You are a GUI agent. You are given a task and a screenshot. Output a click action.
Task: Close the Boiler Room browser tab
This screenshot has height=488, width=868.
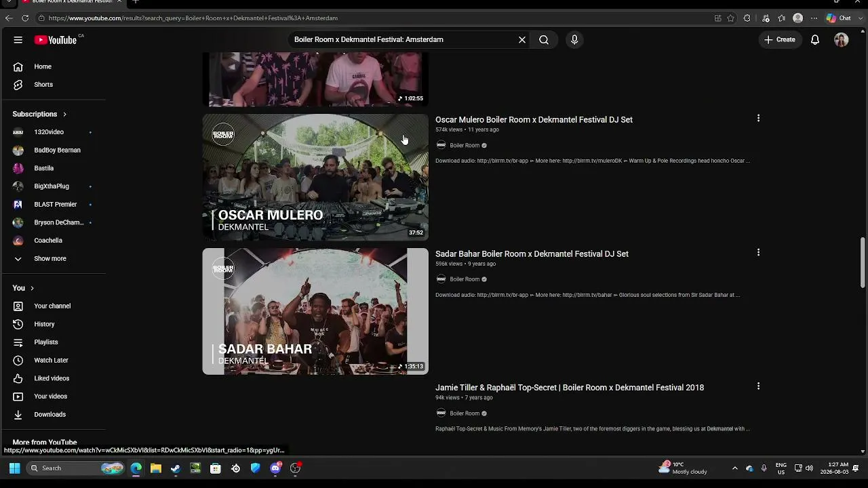(x=119, y=1)
